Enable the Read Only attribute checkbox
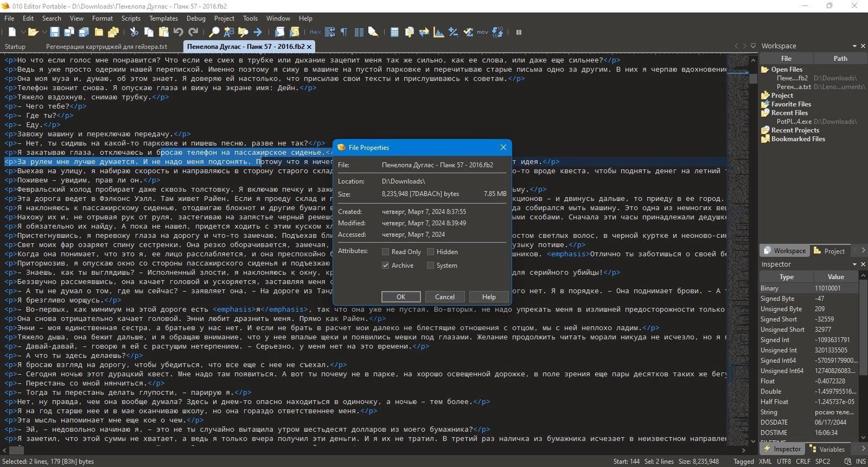The height and width of the screenshot is (467, 868). (x=385, y=252)
